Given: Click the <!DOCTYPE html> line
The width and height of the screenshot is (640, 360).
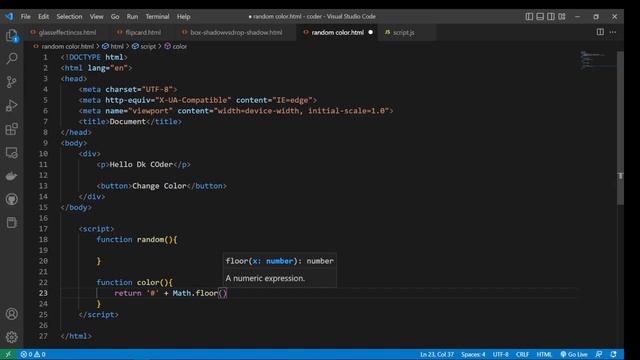Looking at the screenshot, I should 94,58.
